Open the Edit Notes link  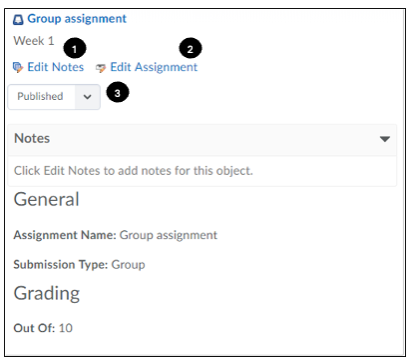[x=55, y=67]
